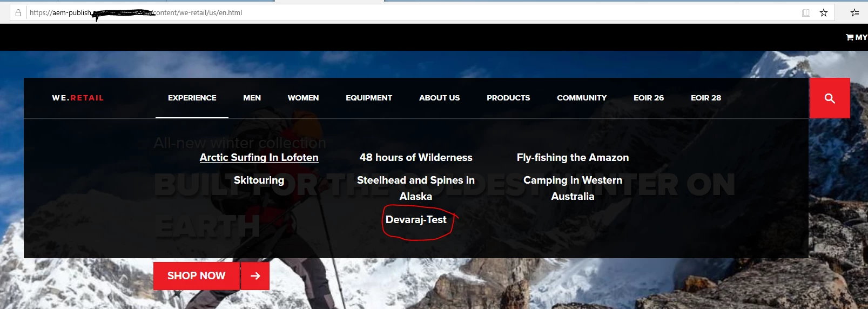The width and height of the screenshot is (868, 309).
Task: Click the browser address bar URL
Action: click(136, 12)
